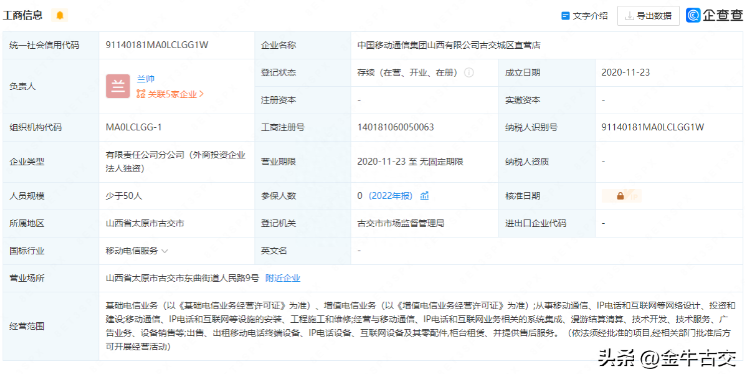Click the info icon next to 存续 status
The height and width of the screenshot is (374, 745).
tap(468, 73)
